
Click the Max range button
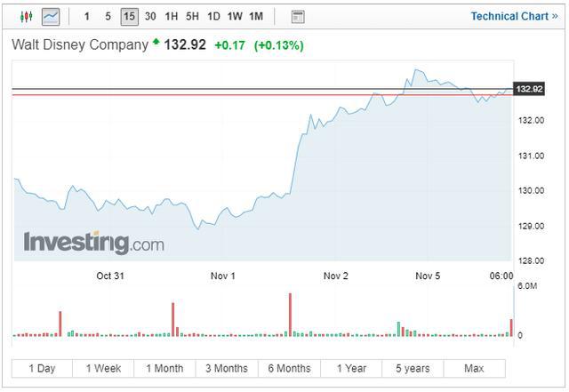coord(474,368)
